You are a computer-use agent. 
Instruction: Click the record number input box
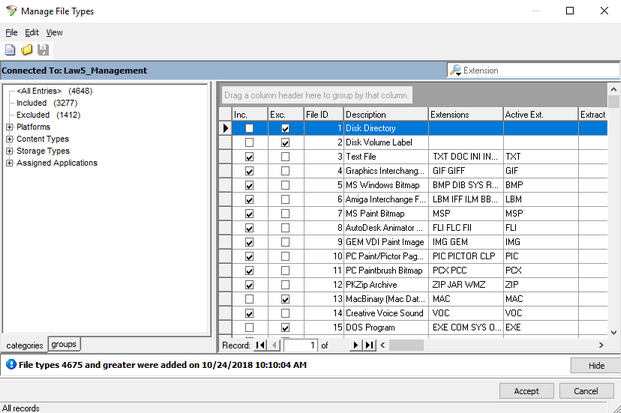pyautogui.click(x=300, y=345)
